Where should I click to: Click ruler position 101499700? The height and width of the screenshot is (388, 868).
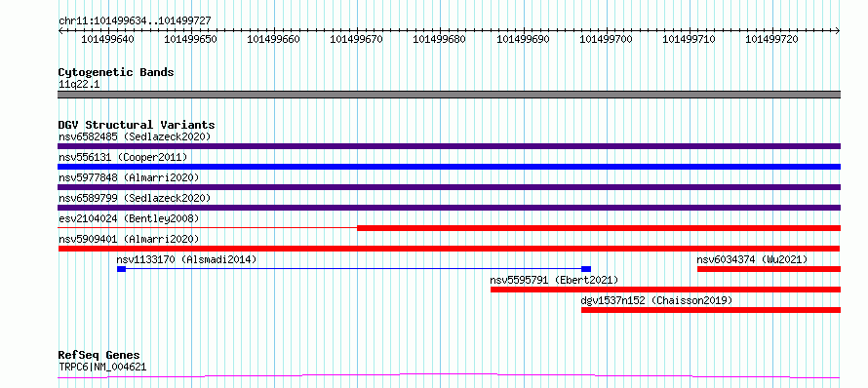click(607, 39)
